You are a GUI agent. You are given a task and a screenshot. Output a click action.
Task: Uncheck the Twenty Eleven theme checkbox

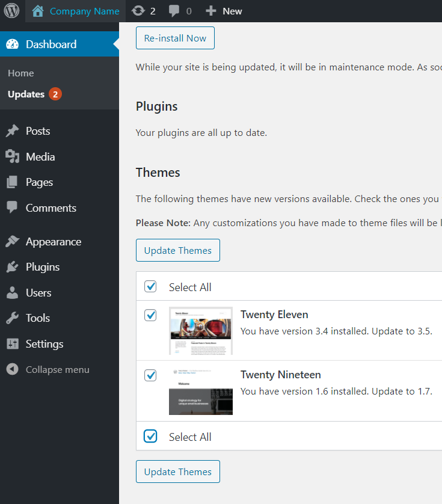click(150, 315)
